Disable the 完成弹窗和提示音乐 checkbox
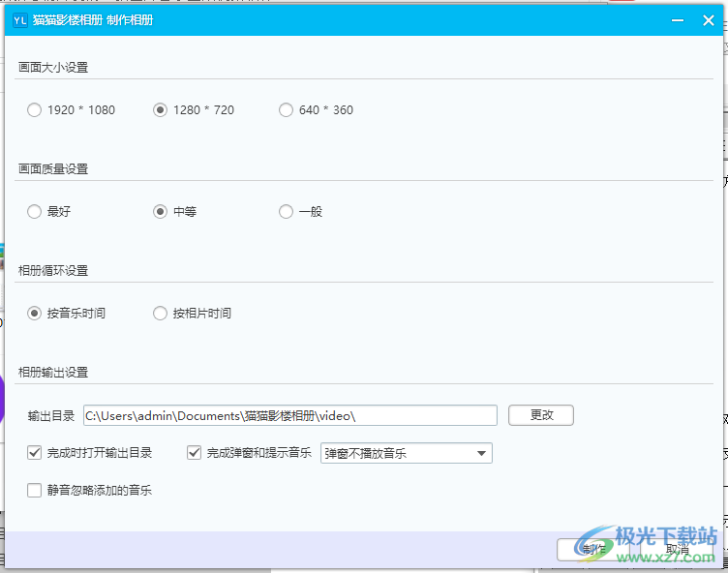 195,452
